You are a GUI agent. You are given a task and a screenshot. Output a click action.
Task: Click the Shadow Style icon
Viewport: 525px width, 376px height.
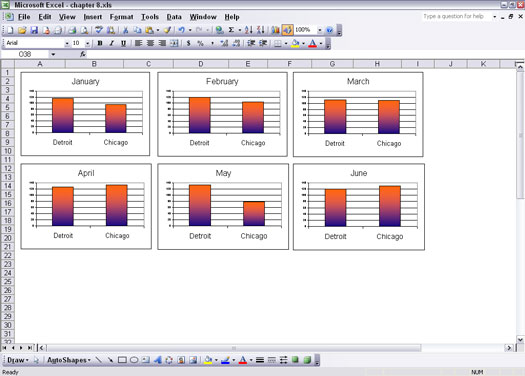click(295, 360)
